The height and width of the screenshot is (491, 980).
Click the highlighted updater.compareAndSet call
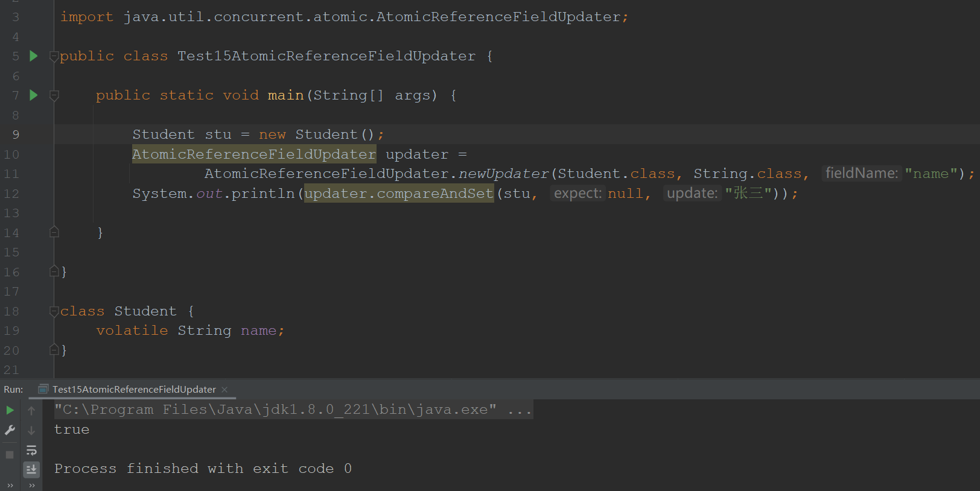click(x=399, y=194)
